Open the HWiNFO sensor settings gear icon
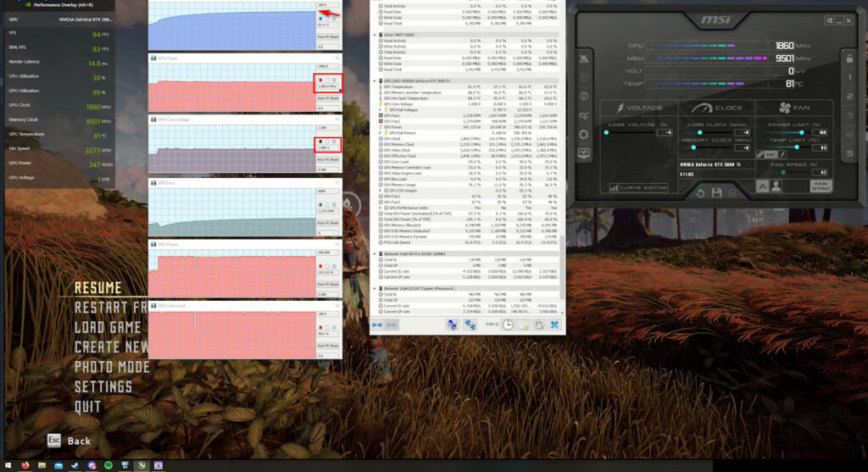The image size is (868, 472). pyautogui.click(x=538, y=325)
